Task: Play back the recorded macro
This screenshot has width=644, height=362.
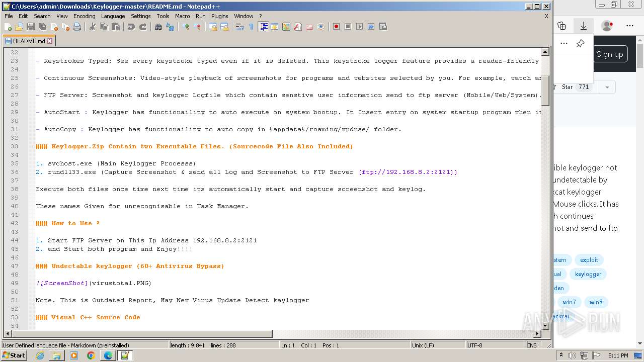Action: click(x=359, y=27)
